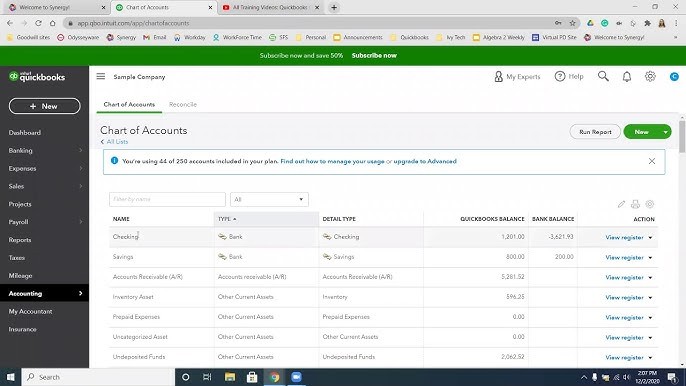Open the account type filter dropdown showing All
Screen dimensions: 686x386
click(x=269, y=200)
